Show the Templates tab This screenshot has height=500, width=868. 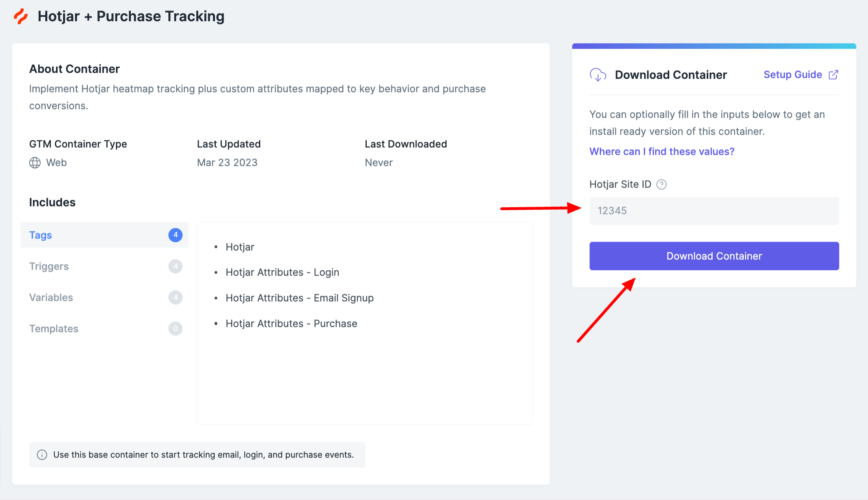point(105,328)
